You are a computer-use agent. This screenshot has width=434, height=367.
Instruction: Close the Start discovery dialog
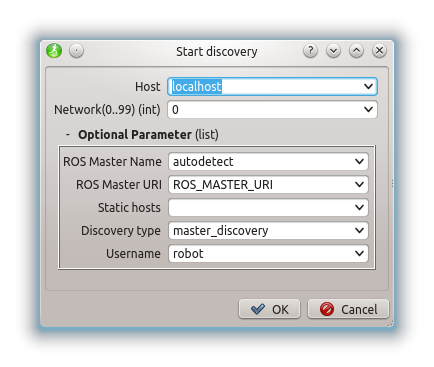379,51
